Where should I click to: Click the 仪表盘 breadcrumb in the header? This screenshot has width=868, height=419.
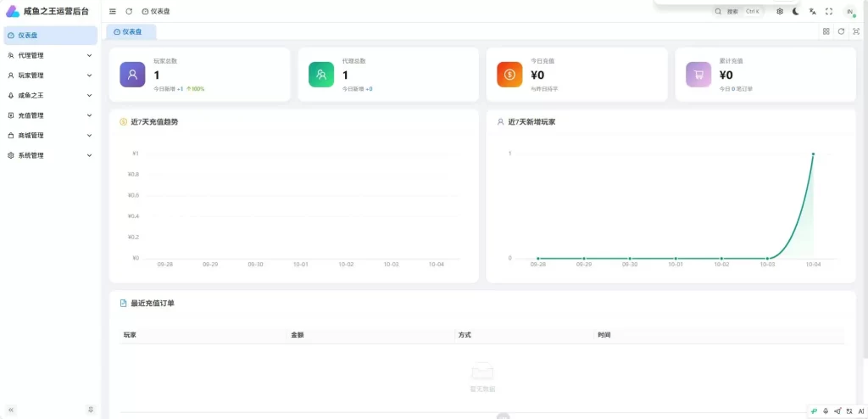click(x=156, y=11)
